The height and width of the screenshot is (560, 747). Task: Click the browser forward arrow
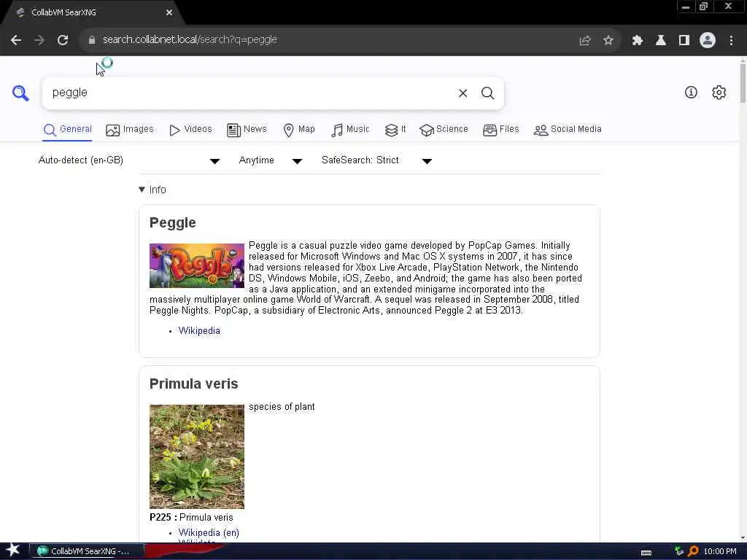point(39,40)
